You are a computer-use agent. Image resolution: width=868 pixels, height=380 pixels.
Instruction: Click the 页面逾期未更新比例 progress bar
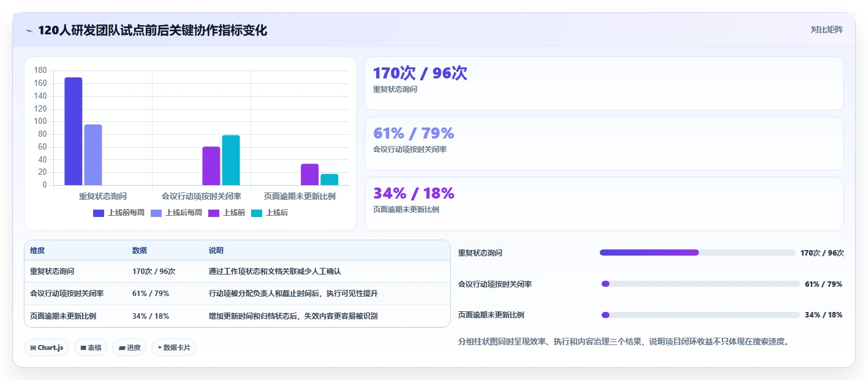click(701, 315)
